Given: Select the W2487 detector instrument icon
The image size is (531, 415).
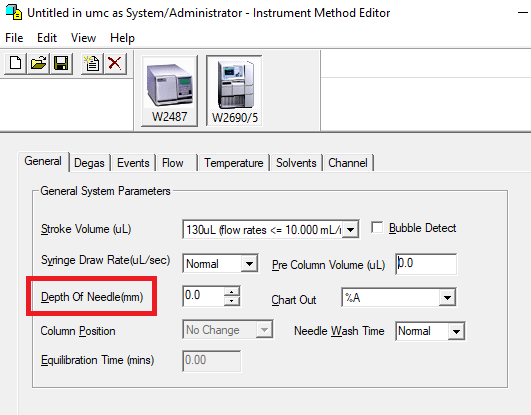Looking at the screenshot, I should tap(169, 91).
